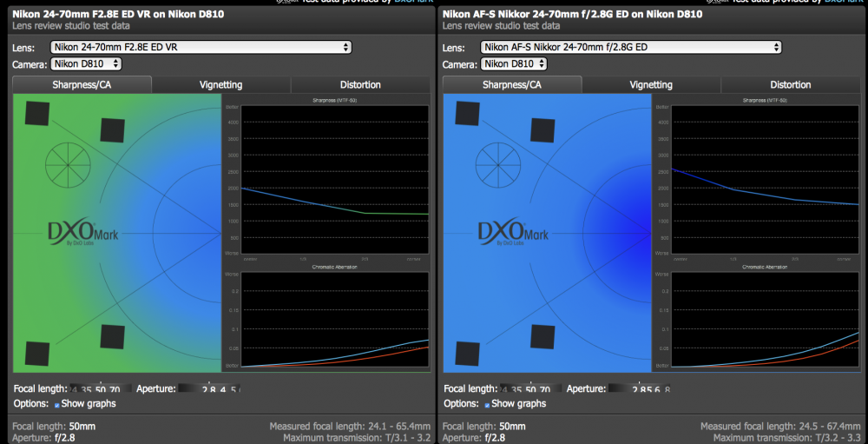
Task: Switch to Vignetting tab in the F2.8E ED VR panel
Action: tap(220, 85)
